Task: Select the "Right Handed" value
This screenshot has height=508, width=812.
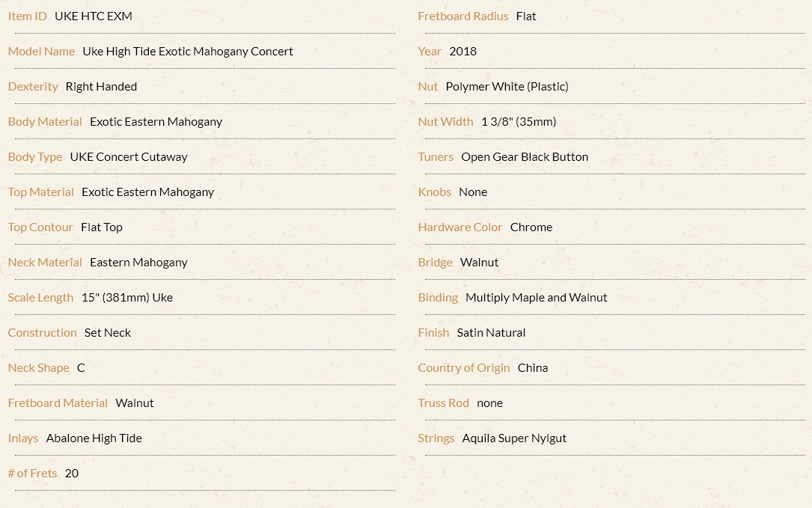Action: [102, 87]
